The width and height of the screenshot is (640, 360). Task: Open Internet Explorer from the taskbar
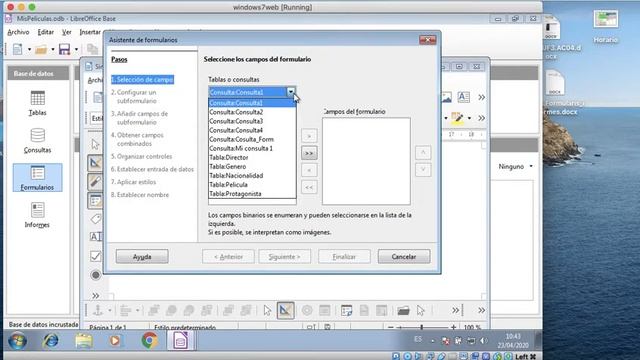pos(51,340)
